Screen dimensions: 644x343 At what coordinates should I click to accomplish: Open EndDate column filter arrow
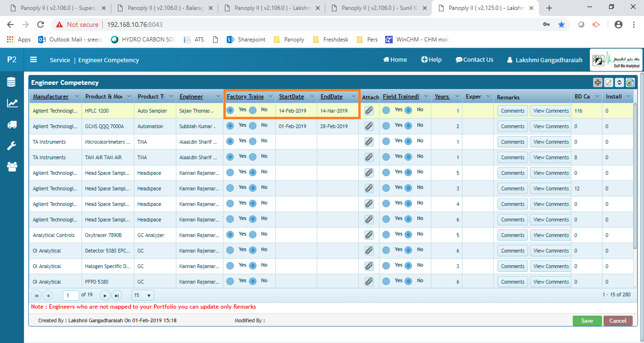354,97
